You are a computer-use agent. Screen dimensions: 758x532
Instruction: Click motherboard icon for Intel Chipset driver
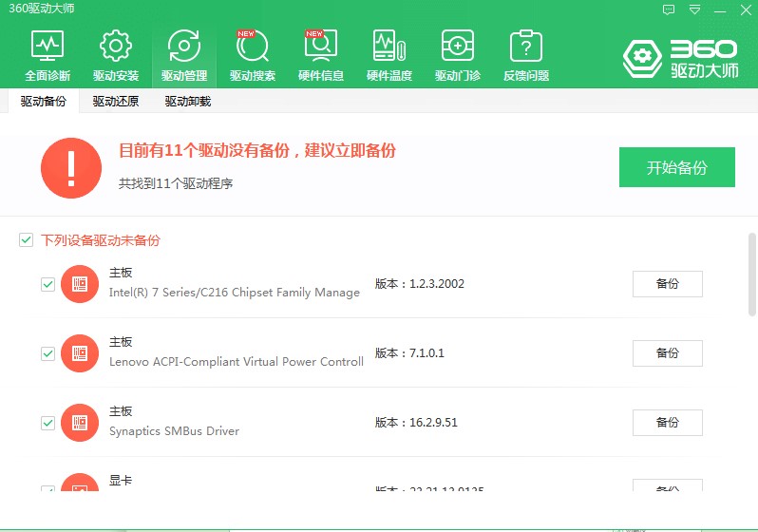80,284
